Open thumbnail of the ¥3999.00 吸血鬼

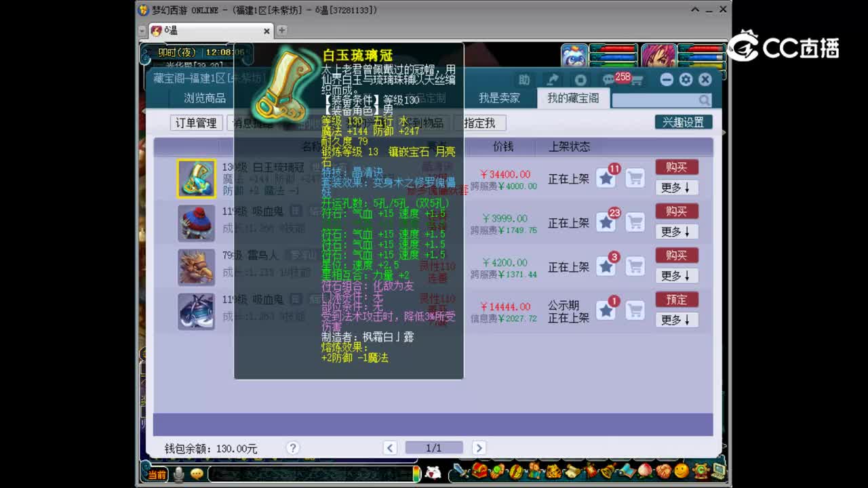point(197,223)
